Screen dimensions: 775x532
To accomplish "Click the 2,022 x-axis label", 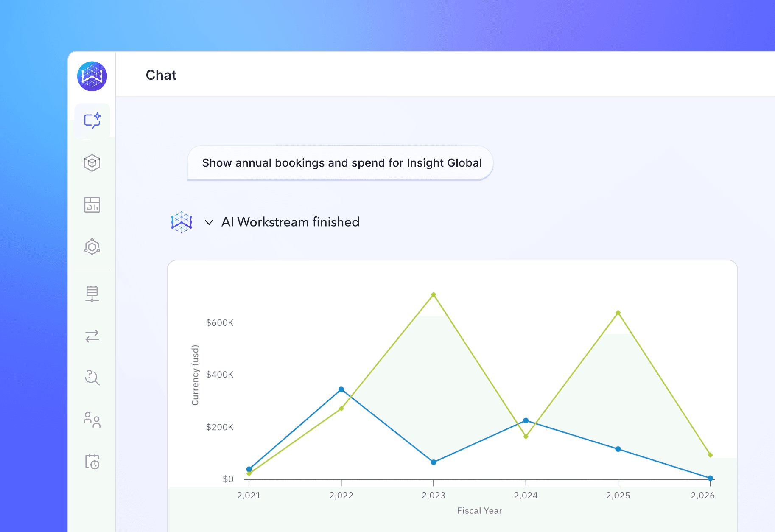I will click(341, 496).
